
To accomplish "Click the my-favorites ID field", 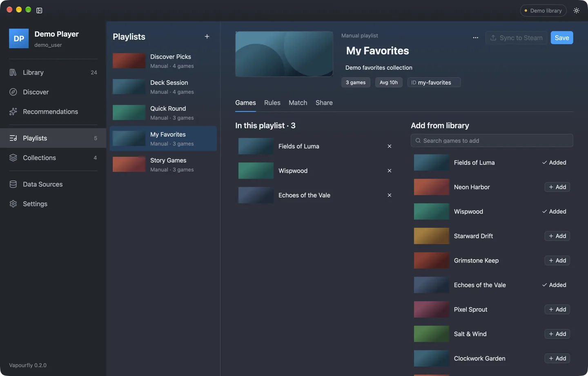I will coord(434,82).
